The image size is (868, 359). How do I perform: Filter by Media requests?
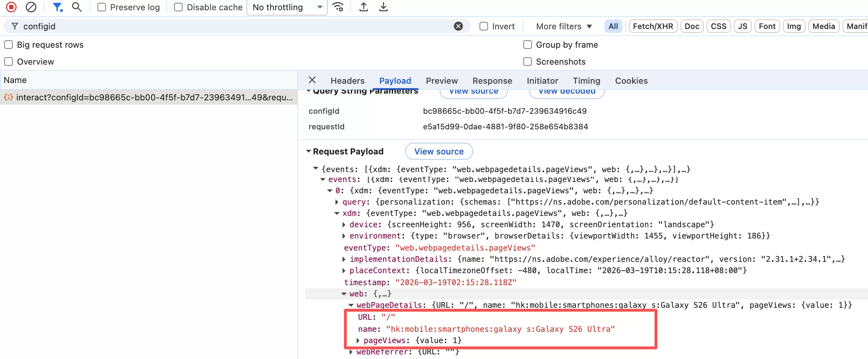(824, 26)
